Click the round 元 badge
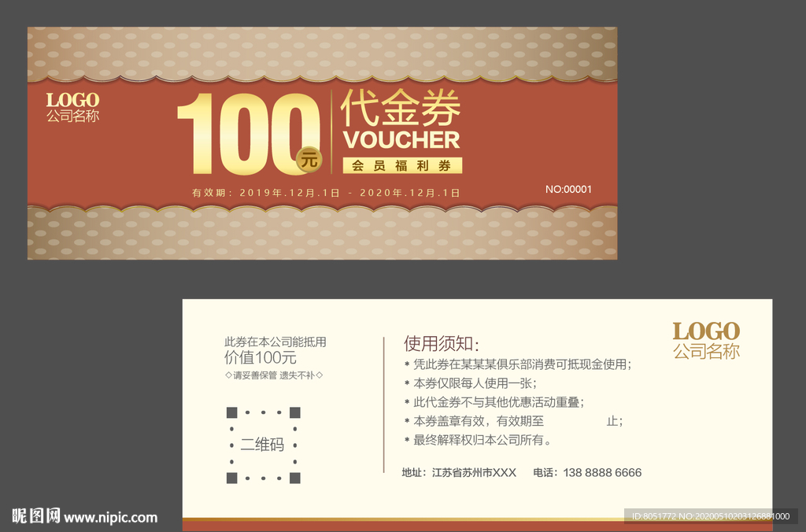Viewport: 806px width, 532px height. click(309, 160)
